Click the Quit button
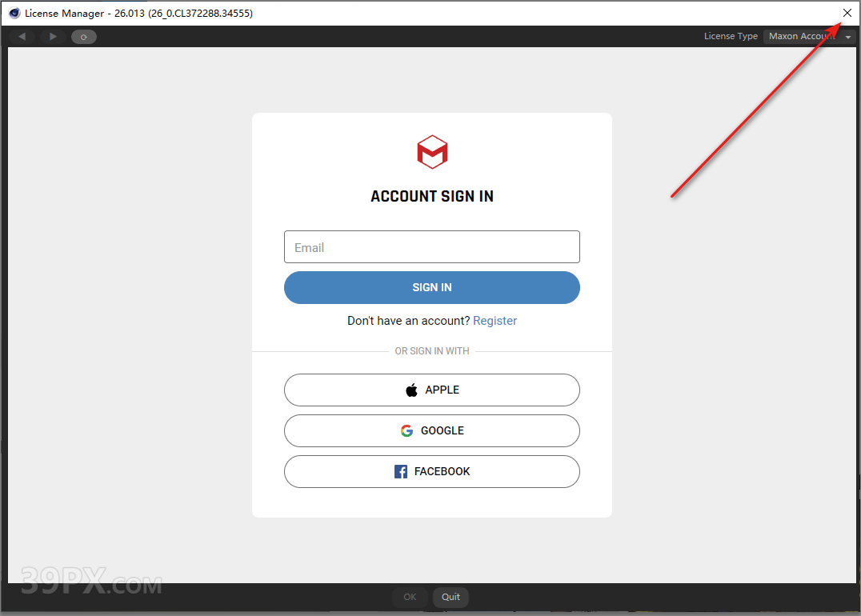 click(451, 597)
